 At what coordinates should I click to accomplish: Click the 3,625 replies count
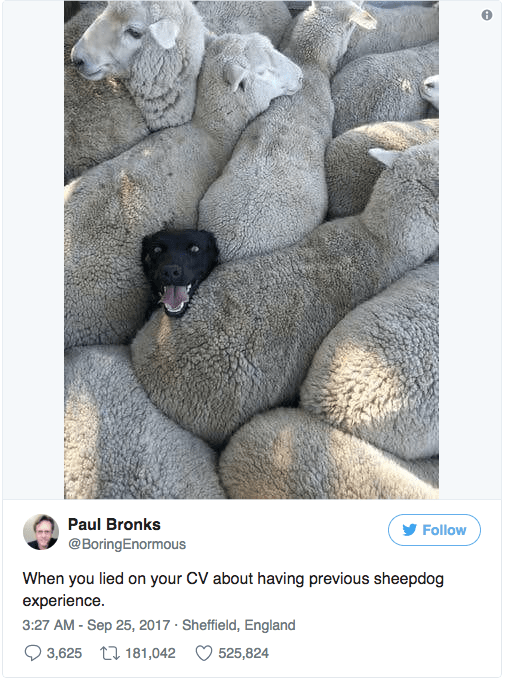coord(64,653)
